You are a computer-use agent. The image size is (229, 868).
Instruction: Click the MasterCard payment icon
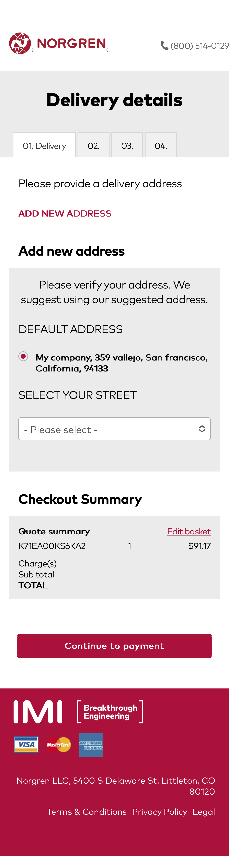[x=59, y=744]
